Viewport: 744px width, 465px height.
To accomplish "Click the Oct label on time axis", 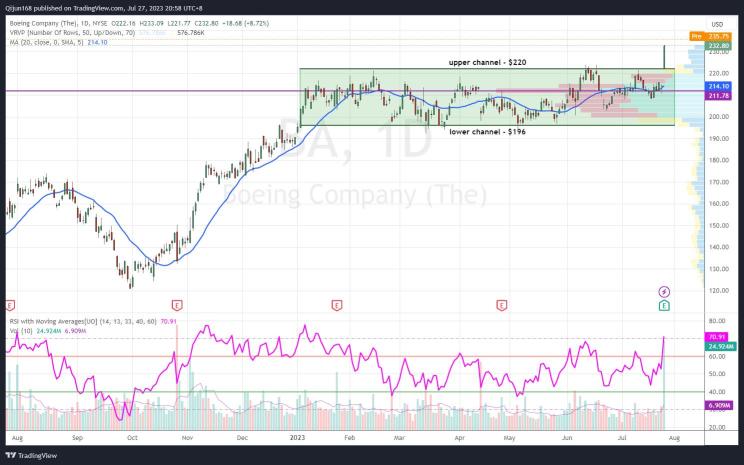I will pyautogui.click(x=132, y=438).
